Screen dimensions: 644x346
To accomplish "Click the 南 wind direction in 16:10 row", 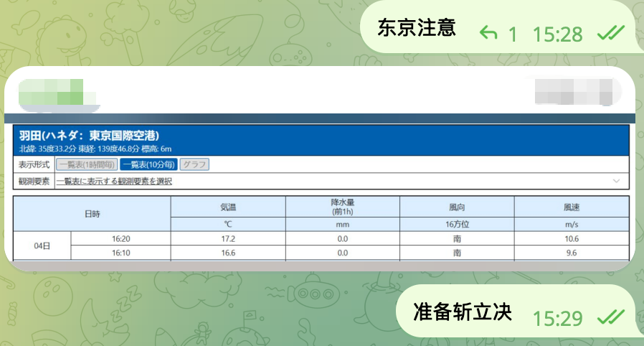I will tap(457, 253).
